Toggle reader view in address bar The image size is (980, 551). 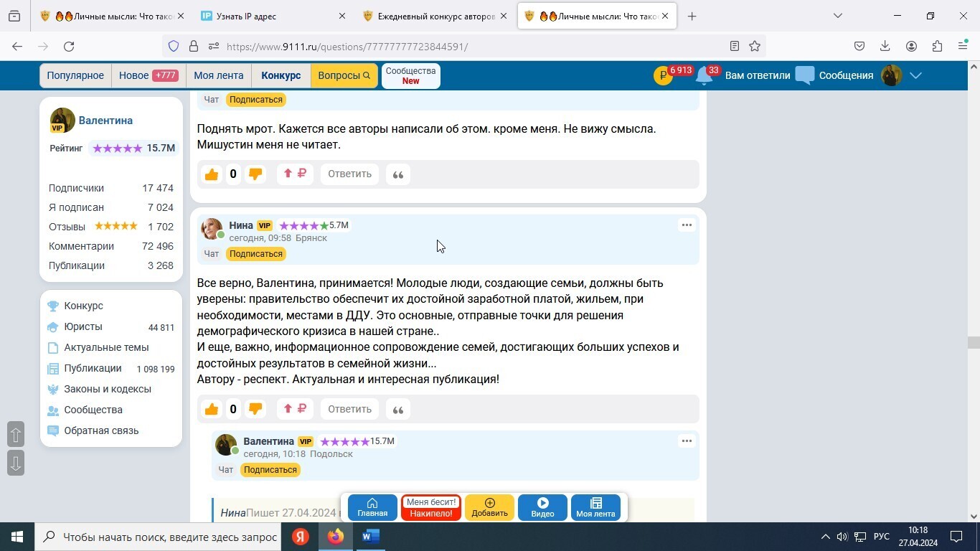click(734, 47)
